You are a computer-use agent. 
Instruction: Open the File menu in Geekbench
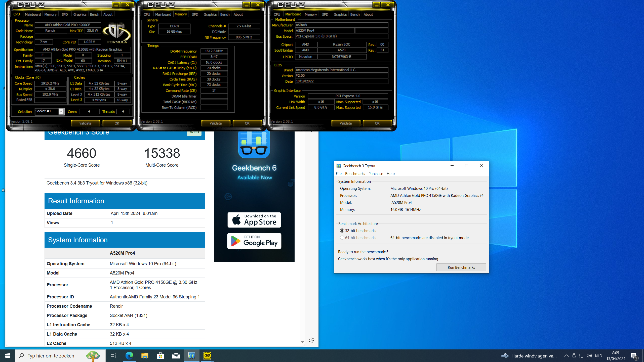(x=339, y=173)
